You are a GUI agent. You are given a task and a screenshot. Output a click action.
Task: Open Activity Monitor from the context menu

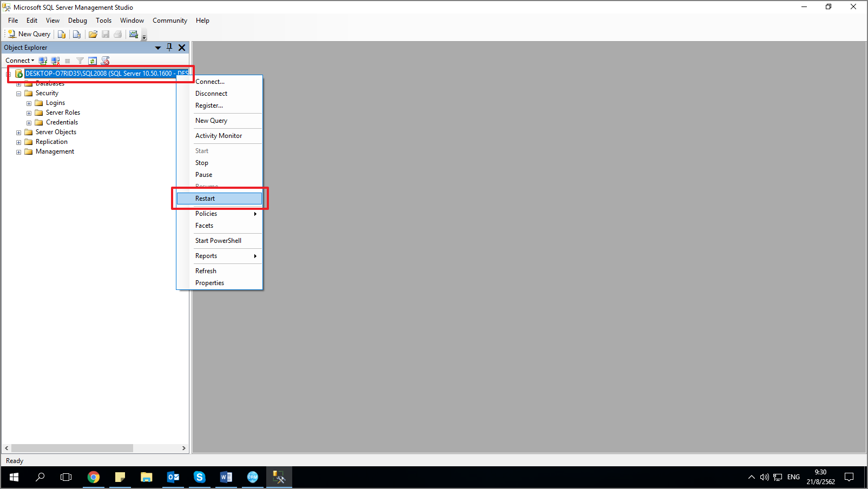click(x=220, y=136)
